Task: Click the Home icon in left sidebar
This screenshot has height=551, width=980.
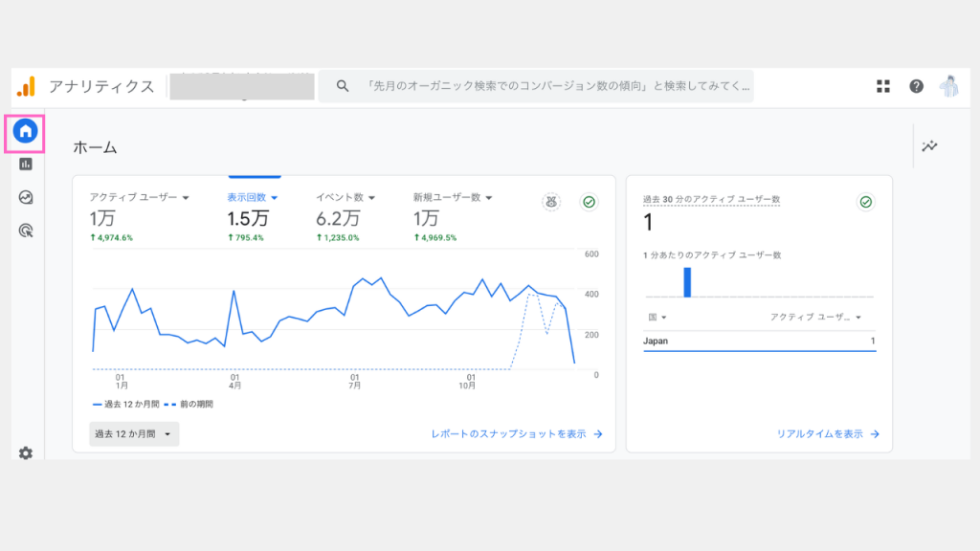Action: [26, 131]
